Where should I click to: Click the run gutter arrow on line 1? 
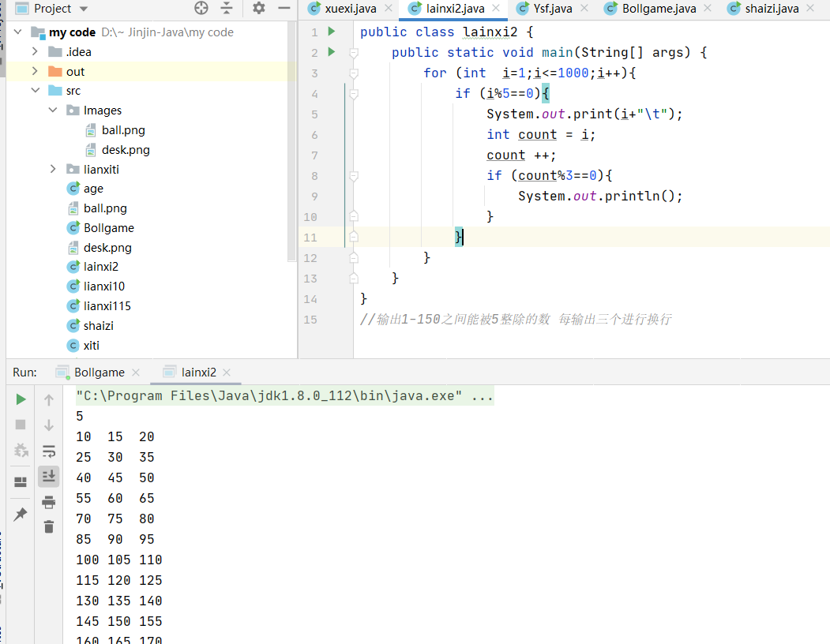[332, 32]
